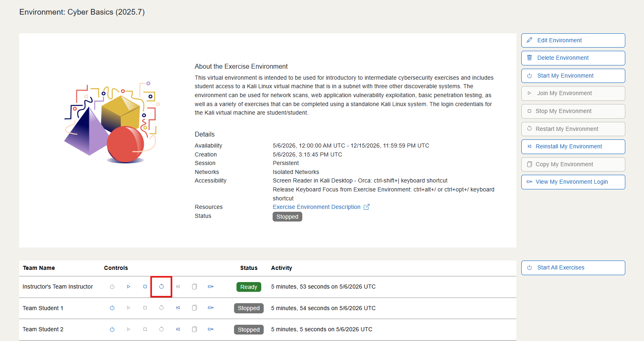
Task: Click the 'Controls' column header
Action: pos(116,268)
